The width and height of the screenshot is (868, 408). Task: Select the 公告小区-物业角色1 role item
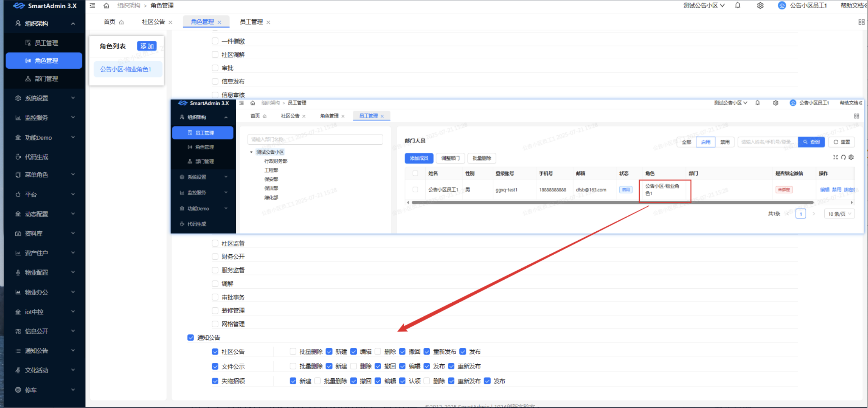click(126, 69)
